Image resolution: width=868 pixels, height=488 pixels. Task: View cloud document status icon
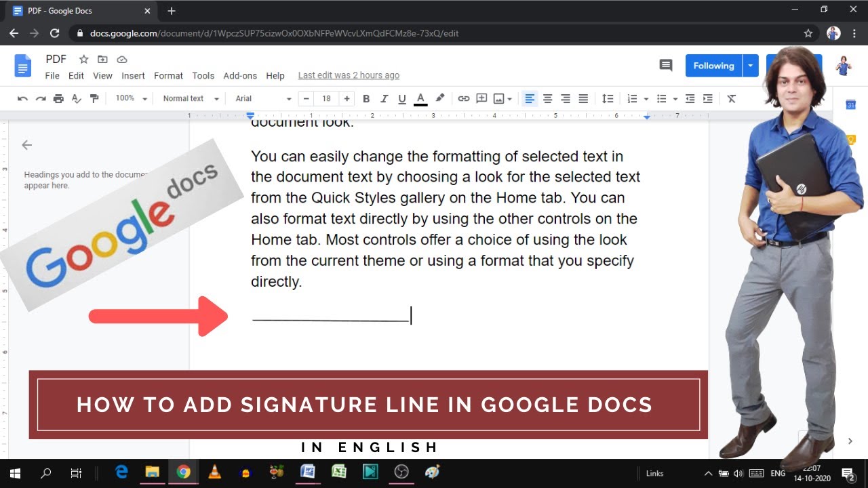tap(122, 60)
